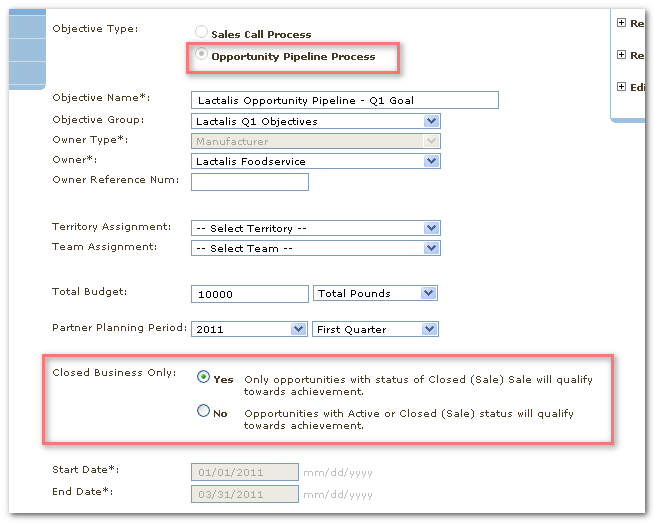Open the Objective Group dropdown
655x523 pixels.
(315, 121)
